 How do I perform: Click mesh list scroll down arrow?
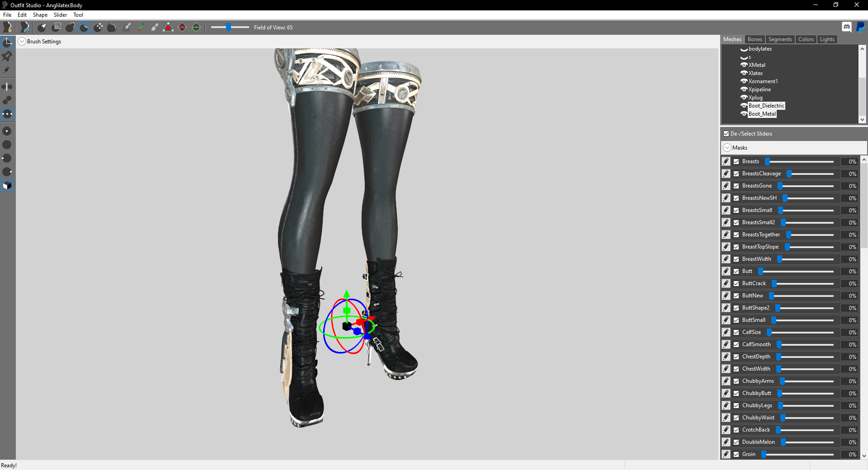pos(862,120)
